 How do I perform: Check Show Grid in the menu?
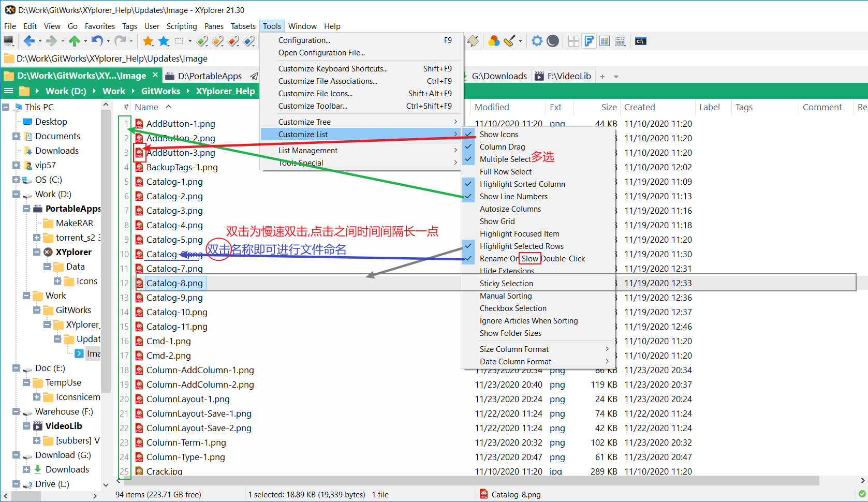pos(497,221)
